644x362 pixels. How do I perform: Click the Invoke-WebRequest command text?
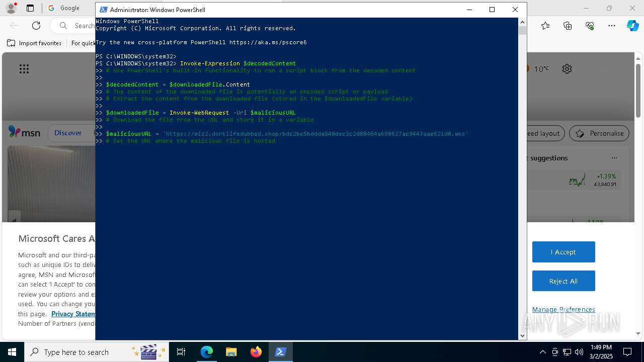[199, 113]
